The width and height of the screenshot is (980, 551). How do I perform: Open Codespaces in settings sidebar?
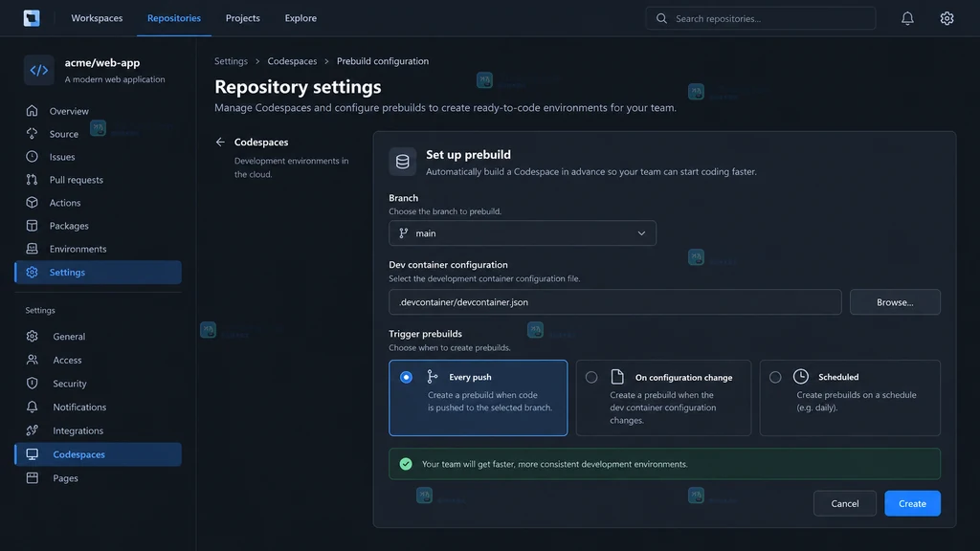pos(99,454)
